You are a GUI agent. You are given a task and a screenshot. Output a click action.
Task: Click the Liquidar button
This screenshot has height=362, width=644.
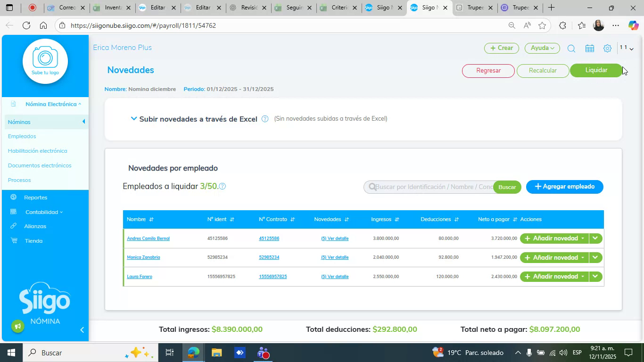click(x=596, y=70)
